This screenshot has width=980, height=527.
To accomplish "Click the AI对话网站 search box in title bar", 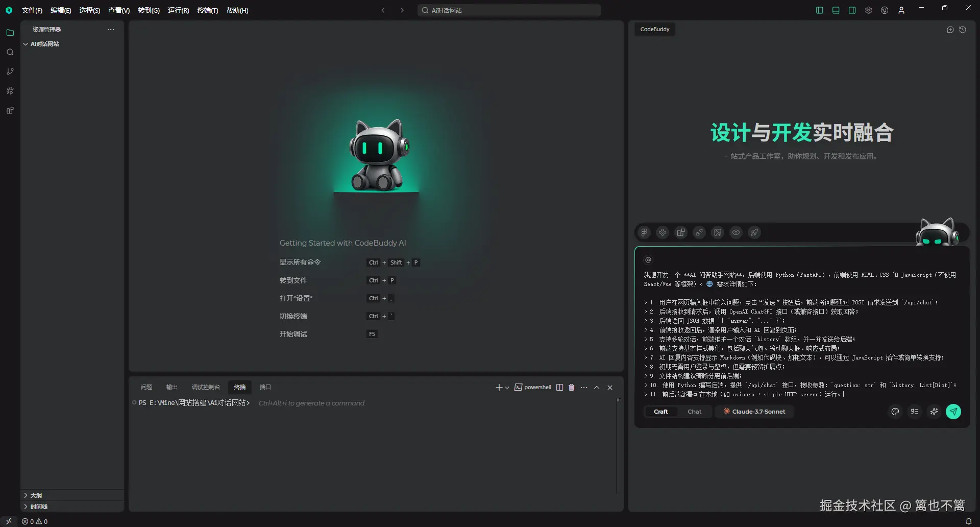I will [x=509, y=10].
